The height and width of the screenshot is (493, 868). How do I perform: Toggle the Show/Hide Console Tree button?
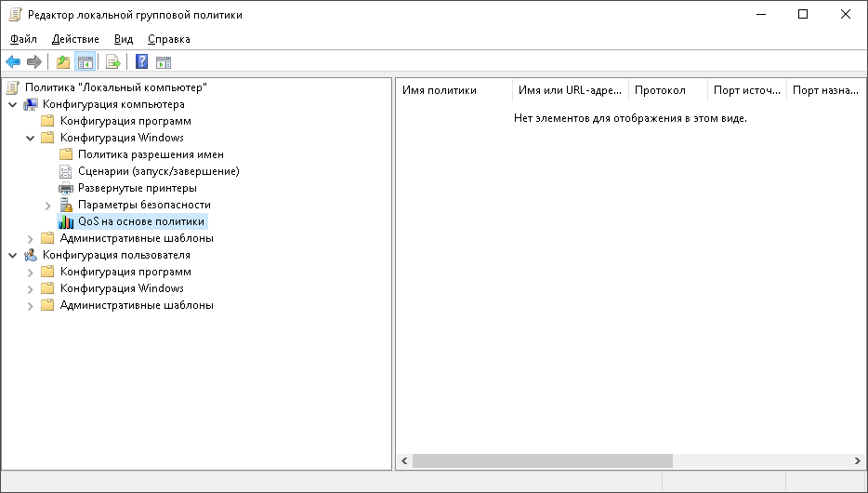tap(85, 62)
